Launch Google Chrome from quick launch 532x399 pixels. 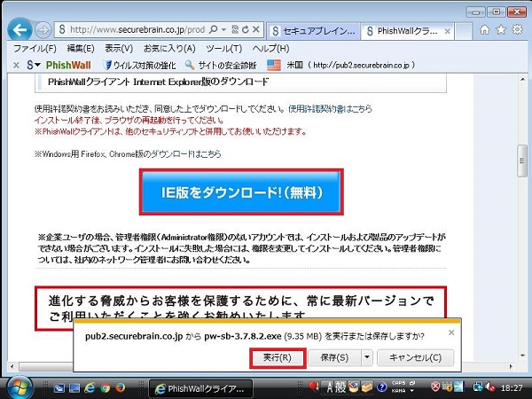tap(106, 387)
